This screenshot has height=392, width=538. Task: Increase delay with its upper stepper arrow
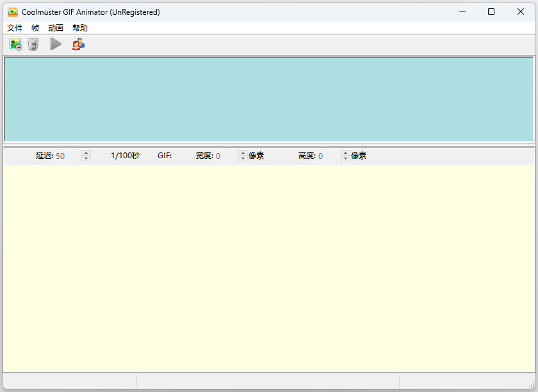[x=86, y=152]
